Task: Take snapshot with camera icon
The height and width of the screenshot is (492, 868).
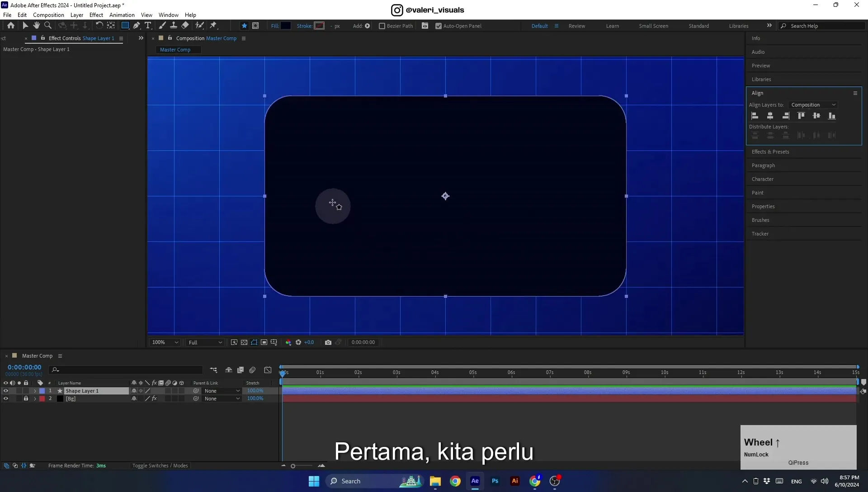Action: pos(328,342)
